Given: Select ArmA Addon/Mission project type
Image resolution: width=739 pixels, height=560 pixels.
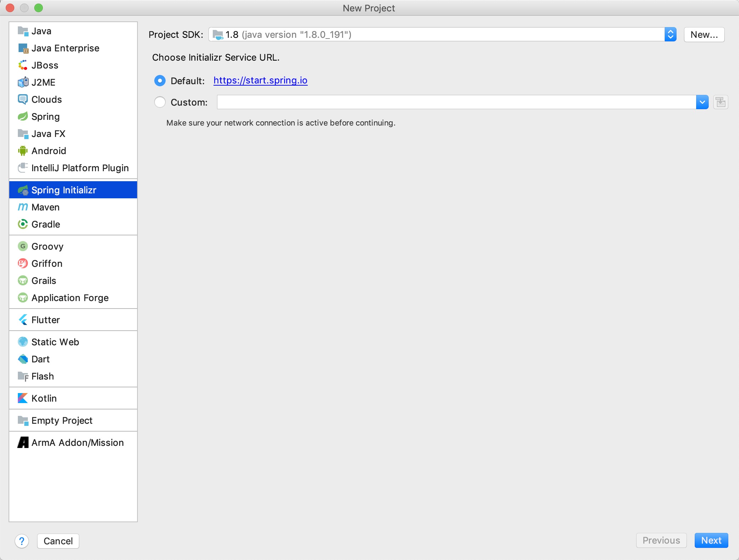Looking at the screenshot, I should click(73, 443).
